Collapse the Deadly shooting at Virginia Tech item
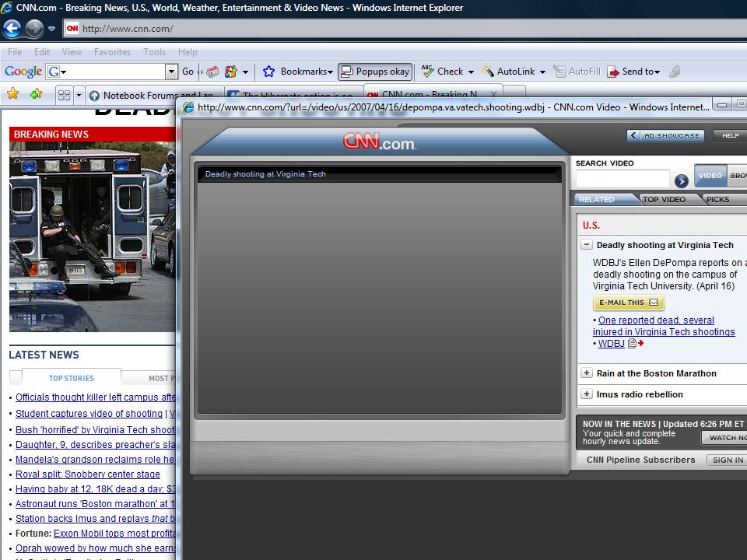The width and height of the screenshot is (747, 560). point(587,245)
